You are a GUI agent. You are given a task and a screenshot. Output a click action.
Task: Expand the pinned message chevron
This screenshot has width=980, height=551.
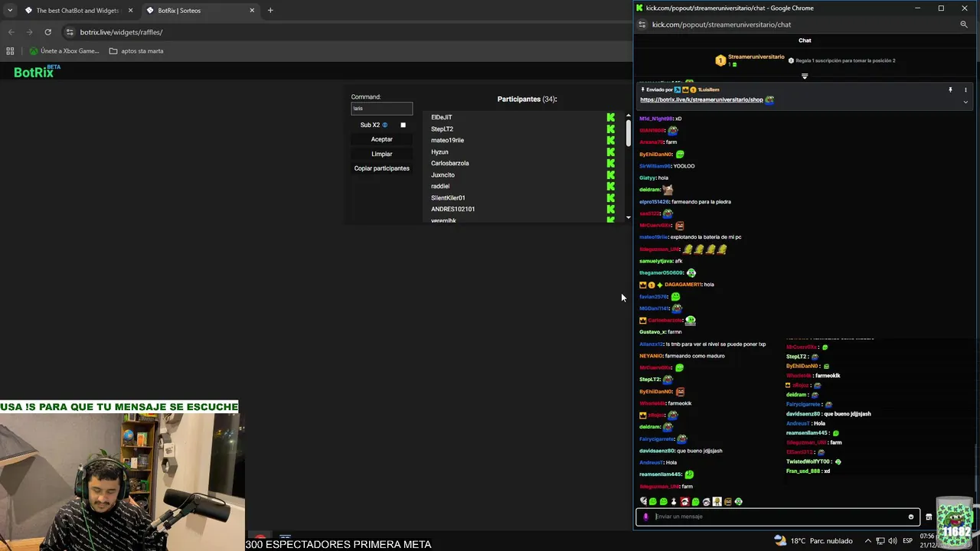tap(965, 102)
